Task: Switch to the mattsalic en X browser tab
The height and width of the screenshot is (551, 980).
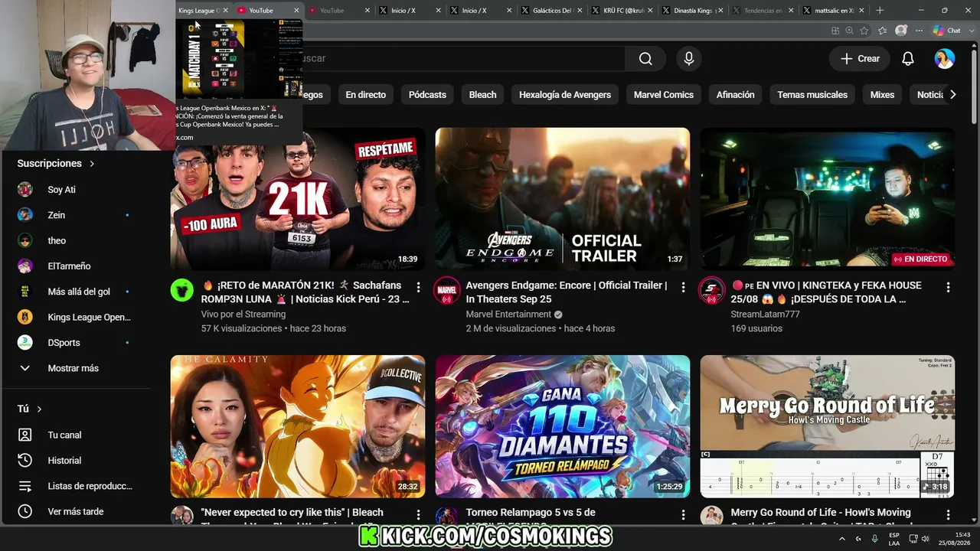Action: coord(833,11)
